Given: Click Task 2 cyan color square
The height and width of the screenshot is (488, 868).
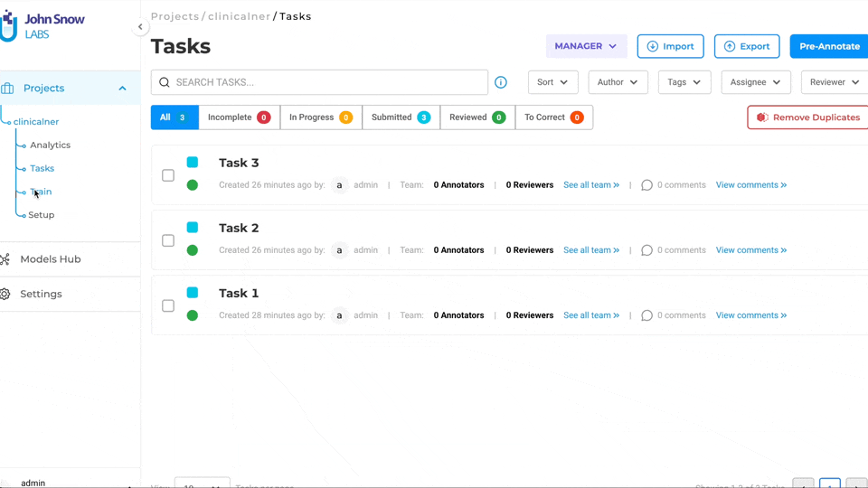Looking at the screenshot, I should [192, 228].
